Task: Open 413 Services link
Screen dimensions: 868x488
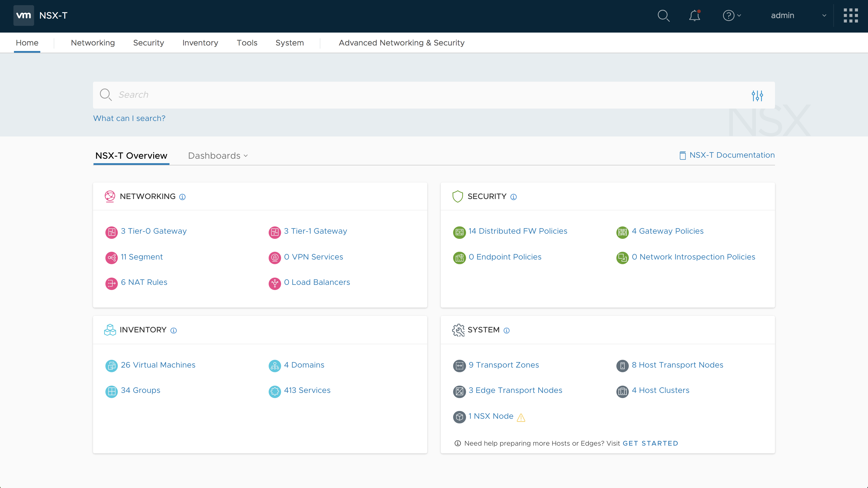Action: (307, 390)
